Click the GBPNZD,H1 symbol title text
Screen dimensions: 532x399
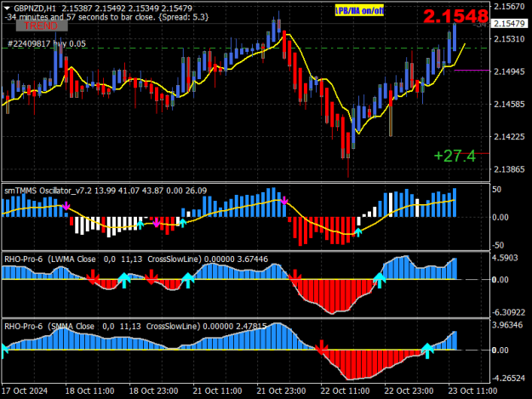35,9
